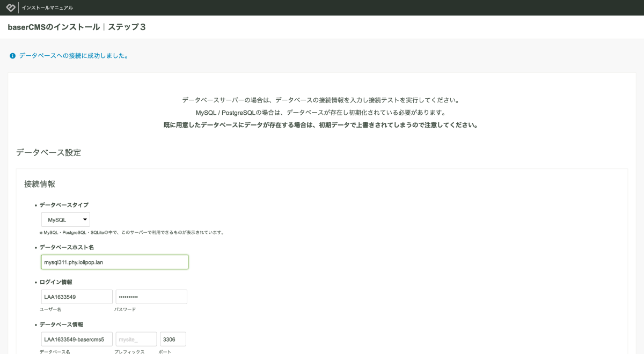Open the インストールマニュアル link

pyautogui.click(x=47, y=8)
